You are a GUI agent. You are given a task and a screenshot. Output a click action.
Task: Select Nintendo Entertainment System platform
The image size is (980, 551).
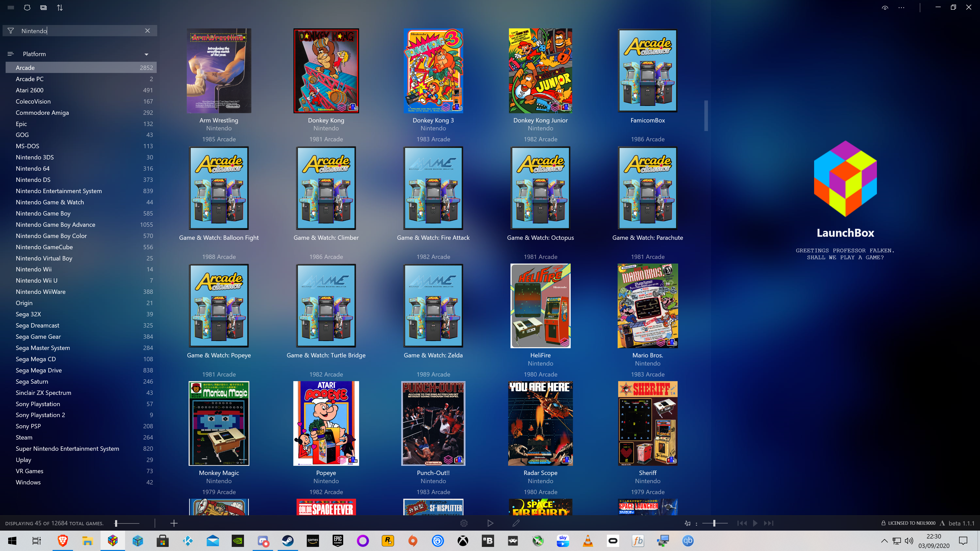81,191
